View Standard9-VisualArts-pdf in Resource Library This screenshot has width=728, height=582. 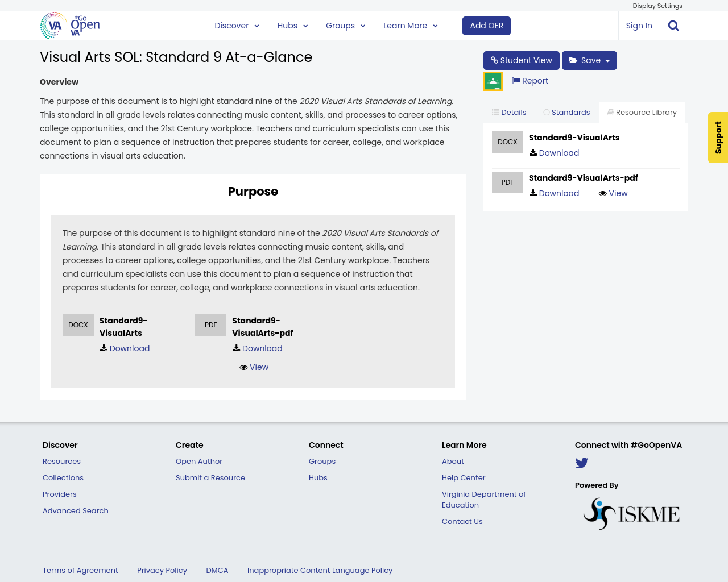click(613, 193)
